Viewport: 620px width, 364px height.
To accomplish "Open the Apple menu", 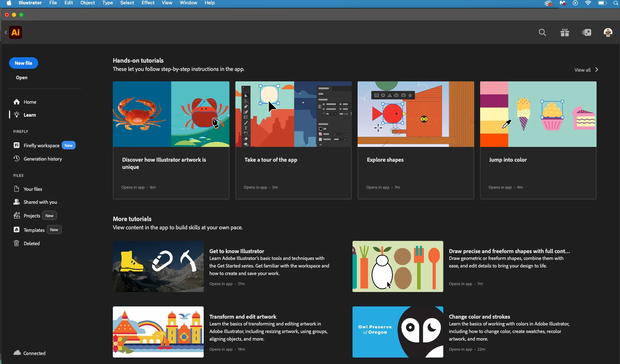I will point(9,3).
